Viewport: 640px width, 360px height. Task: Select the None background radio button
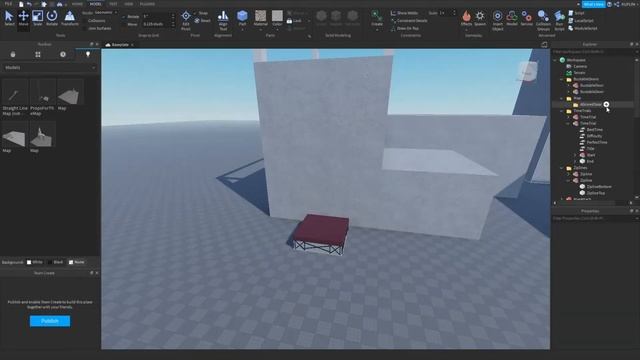tap(71, 262)
